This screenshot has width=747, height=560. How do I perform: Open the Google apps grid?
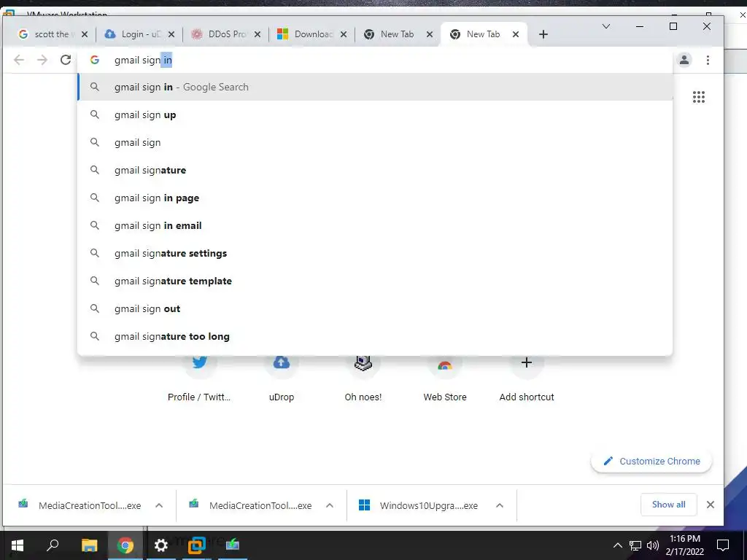click(698, 97)
